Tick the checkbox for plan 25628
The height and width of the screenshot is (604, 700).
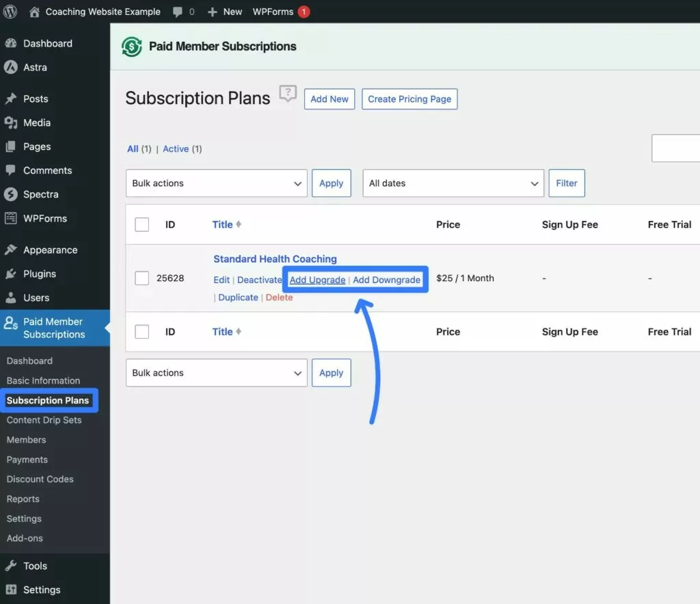click(142, 278)
